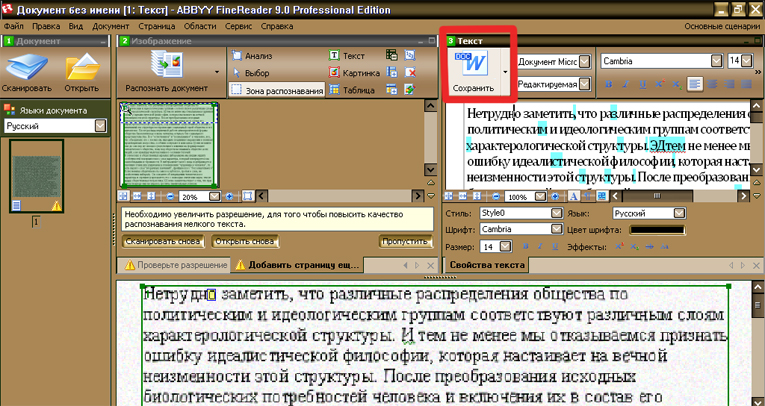Click the Superscript icon in text toolbar
765x406 pixels.
[x=660, y=84]
